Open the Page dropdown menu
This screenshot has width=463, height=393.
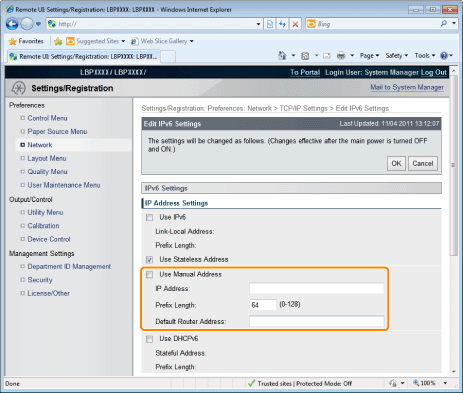[x=369, y=56]
